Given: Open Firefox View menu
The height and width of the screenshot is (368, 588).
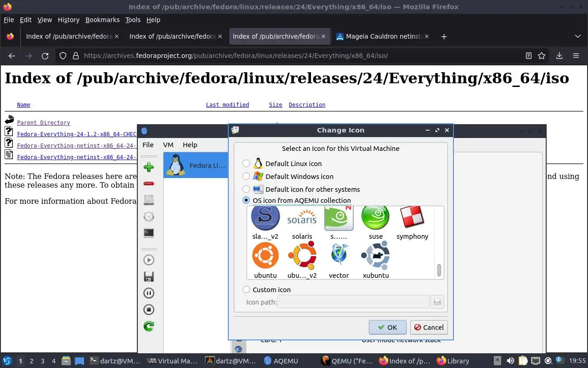Looking at the screenshot, I should click(x=45, y=20).
